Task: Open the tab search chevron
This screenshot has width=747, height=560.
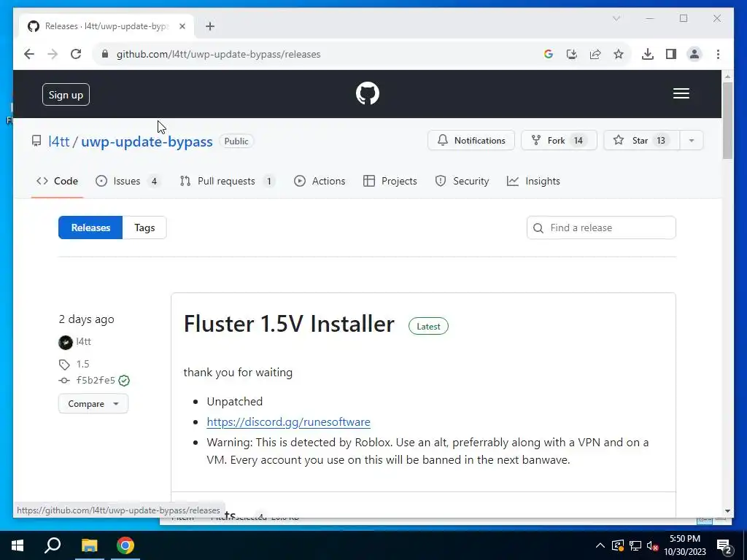Action: pos(616,18)
